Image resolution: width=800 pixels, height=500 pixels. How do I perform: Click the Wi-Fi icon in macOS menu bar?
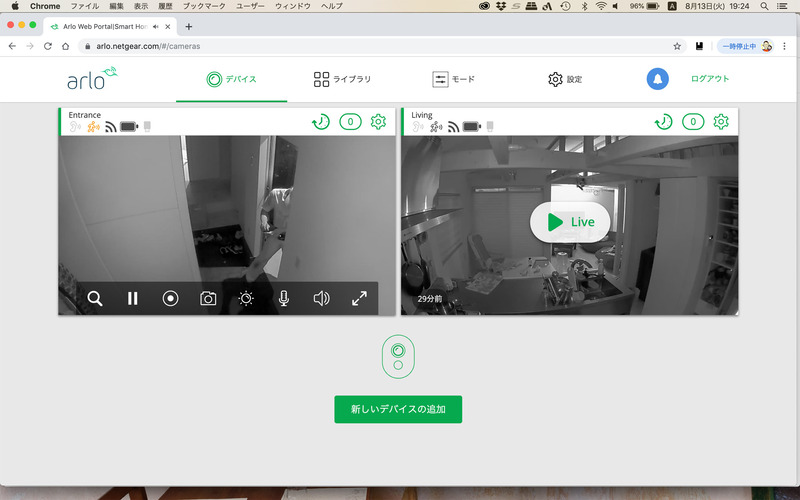coord(601,6)
